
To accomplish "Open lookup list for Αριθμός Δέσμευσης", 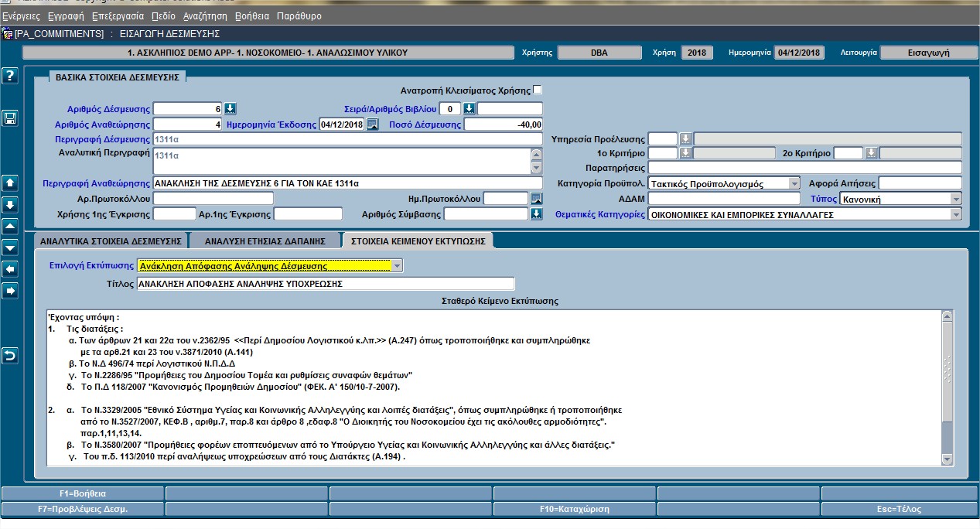I will (230, 108).
